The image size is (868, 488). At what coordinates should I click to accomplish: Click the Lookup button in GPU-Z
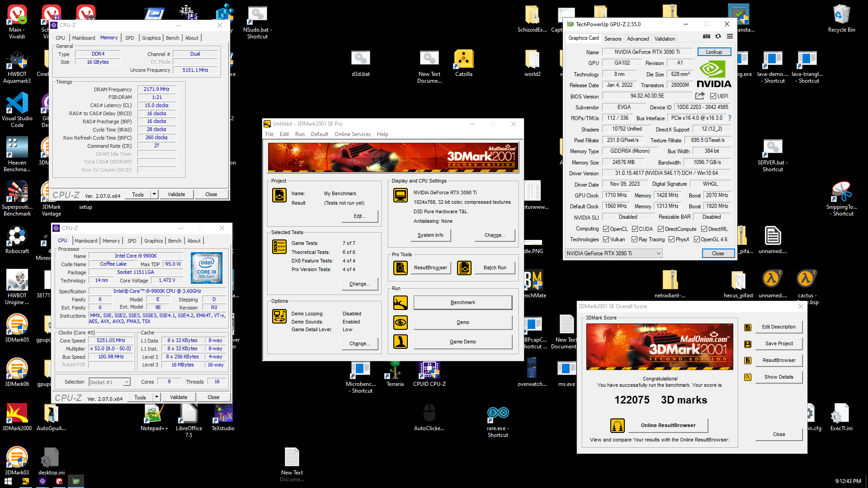pyautogui.click(x=714, y=52)
